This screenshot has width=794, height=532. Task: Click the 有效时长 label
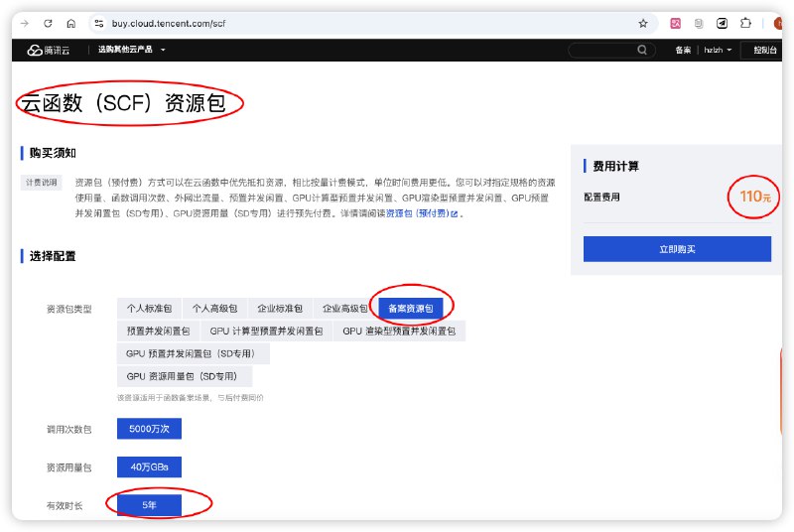[x=65, y=505]
